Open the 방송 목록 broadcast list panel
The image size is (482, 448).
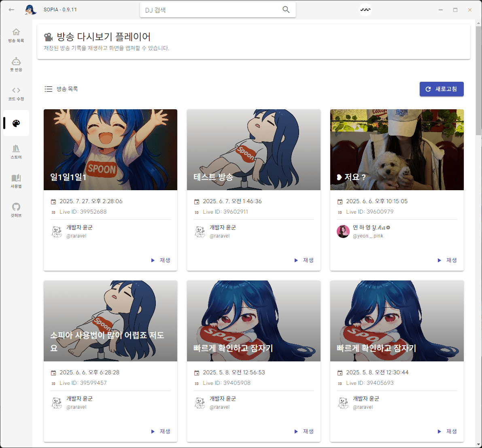(x=16, y=35)
